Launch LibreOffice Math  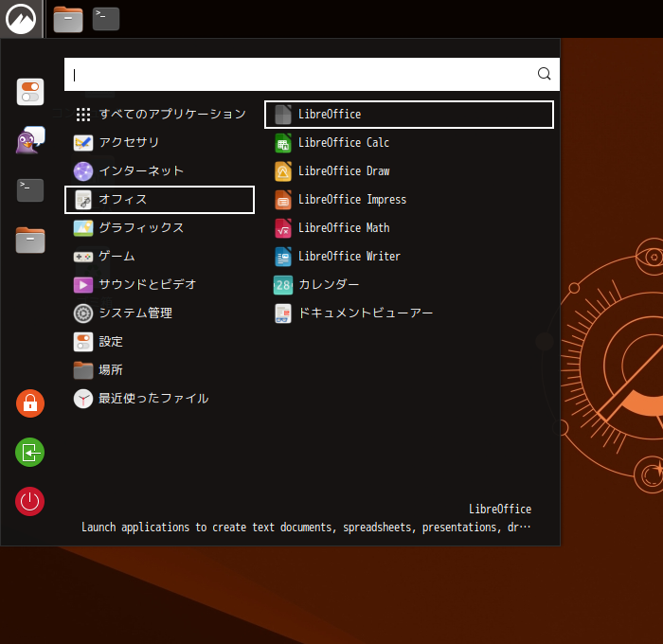point(409,228)
